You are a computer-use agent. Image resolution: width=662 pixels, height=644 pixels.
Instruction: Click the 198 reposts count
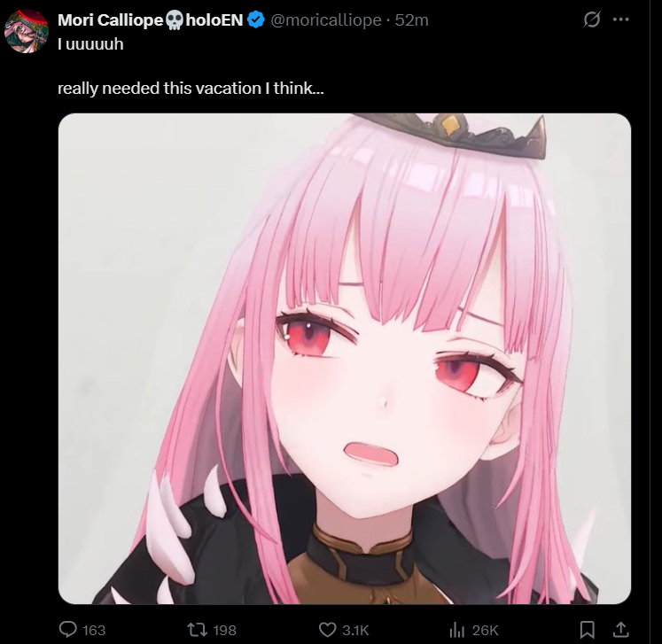[x=224, y=630]
